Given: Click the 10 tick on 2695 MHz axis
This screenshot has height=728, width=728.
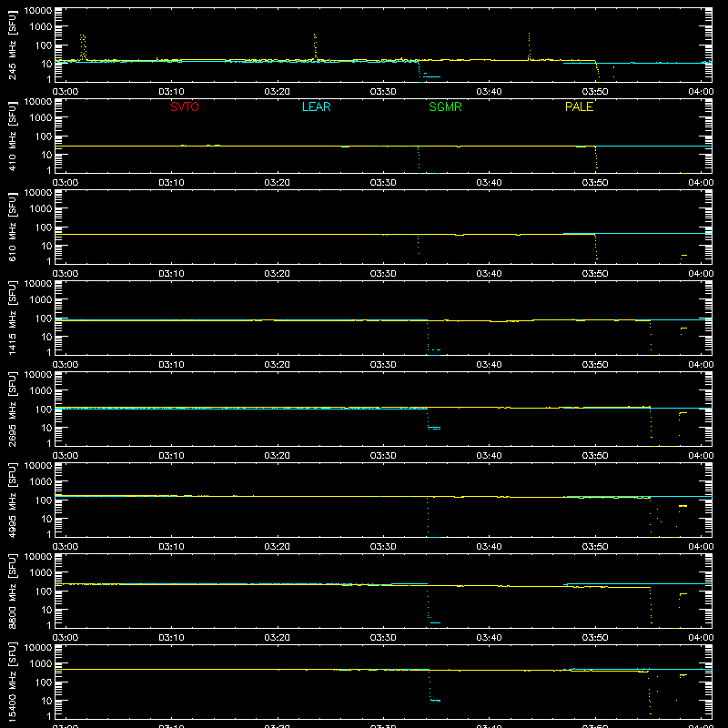Looking at the screenshot, I should [x=46, y=428].
